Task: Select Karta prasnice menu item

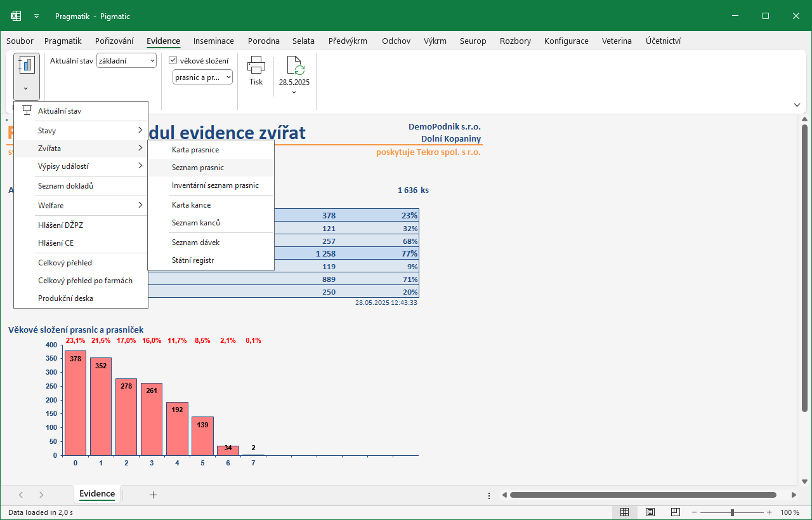Action: click(x=211, y=150)
